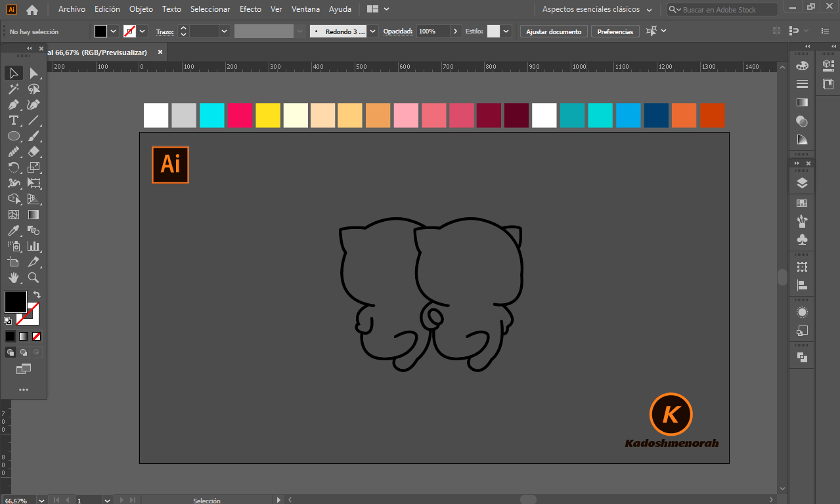Open stroke color dropdown in control bar
The image size is (840, 504).
tap(143, 31)
